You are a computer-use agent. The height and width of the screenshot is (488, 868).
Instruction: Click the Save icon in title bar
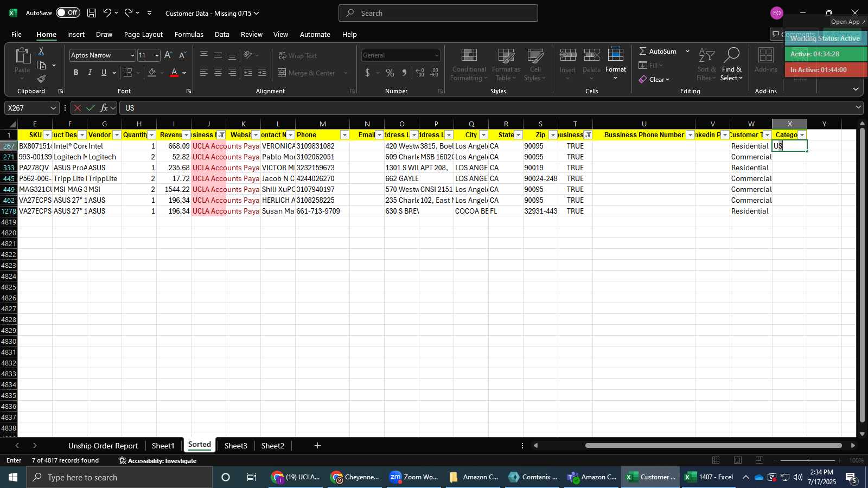coord(92,12)
